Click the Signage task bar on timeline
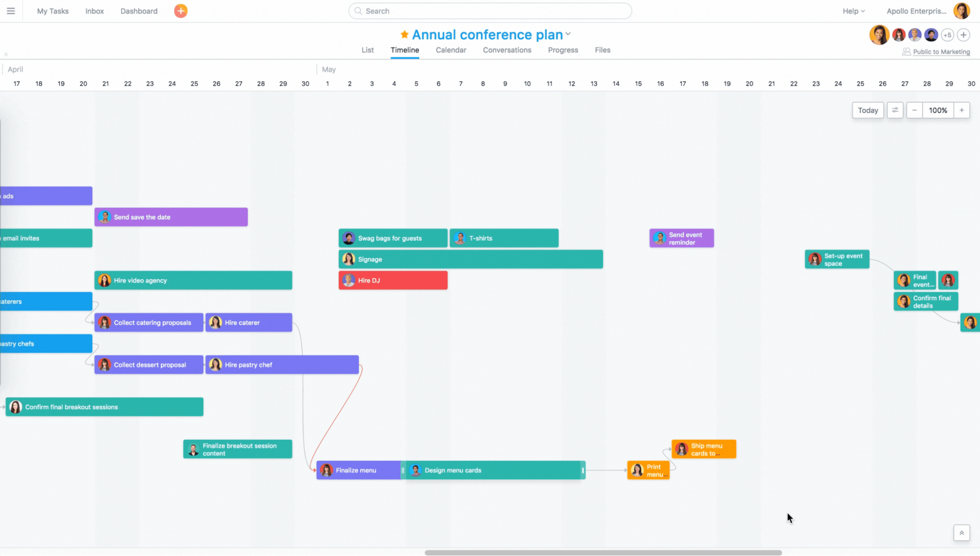Image resolution: width=980 pixels, height=556 pixels. pos(471,259)
